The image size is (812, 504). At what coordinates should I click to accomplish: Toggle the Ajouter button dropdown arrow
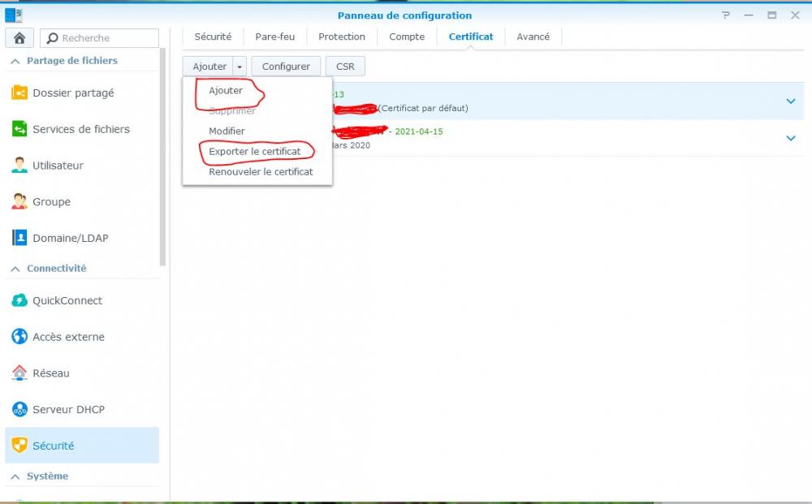(240, 67)
